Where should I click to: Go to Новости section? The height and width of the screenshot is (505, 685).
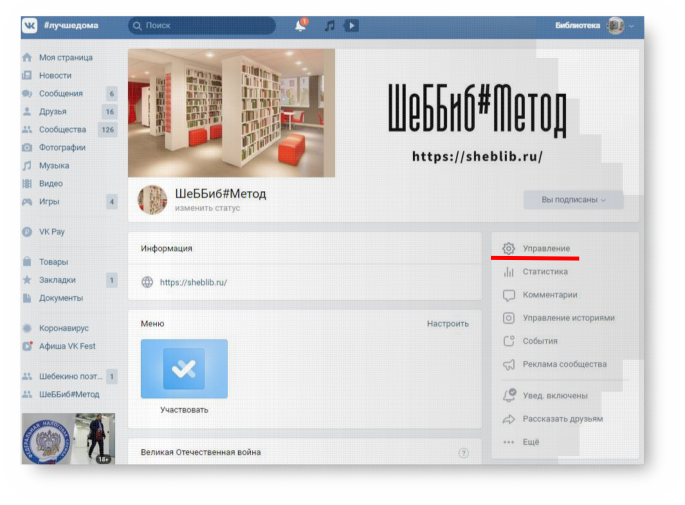tap(55, 76)
